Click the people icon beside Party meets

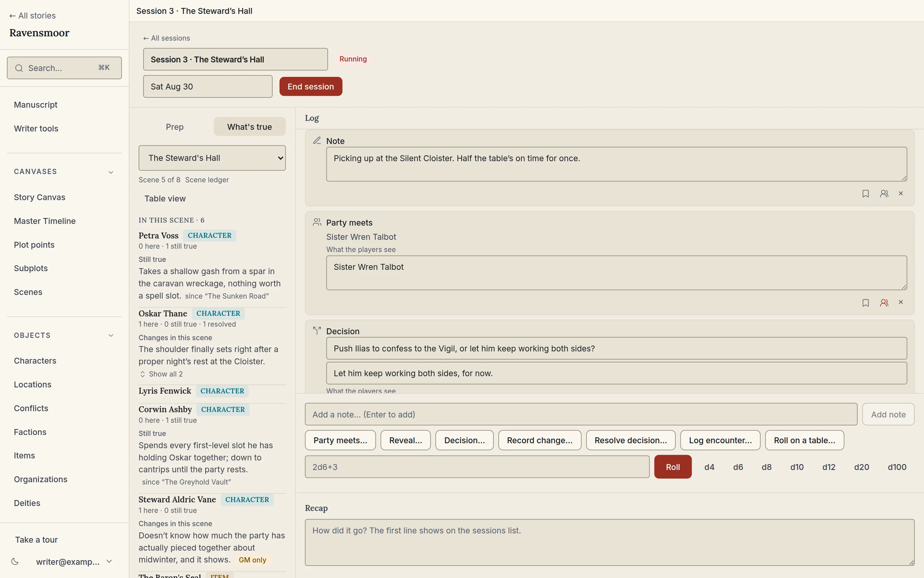[317, 222]
